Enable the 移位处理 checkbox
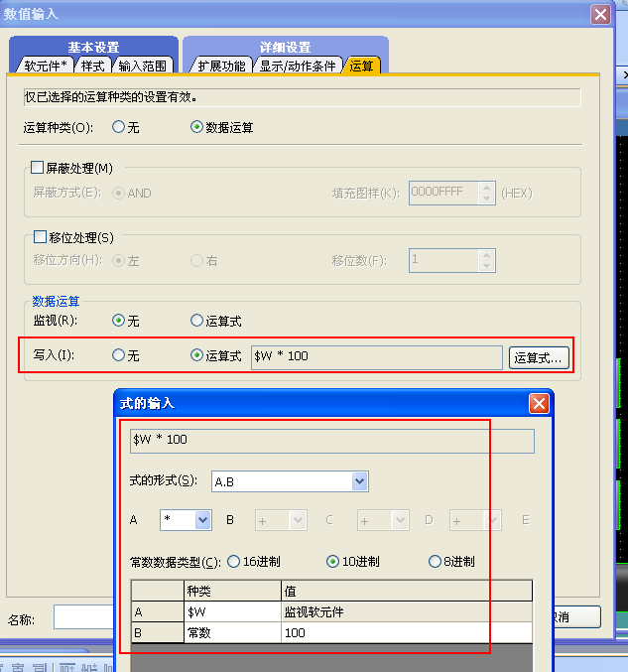The width and height of the screenshot is (628, 672). 40,237
